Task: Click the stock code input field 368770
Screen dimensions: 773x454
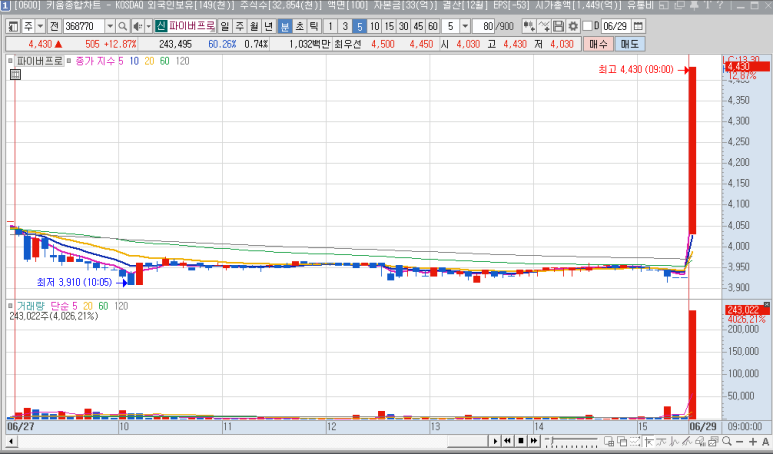Action: (x=84, y=26)
